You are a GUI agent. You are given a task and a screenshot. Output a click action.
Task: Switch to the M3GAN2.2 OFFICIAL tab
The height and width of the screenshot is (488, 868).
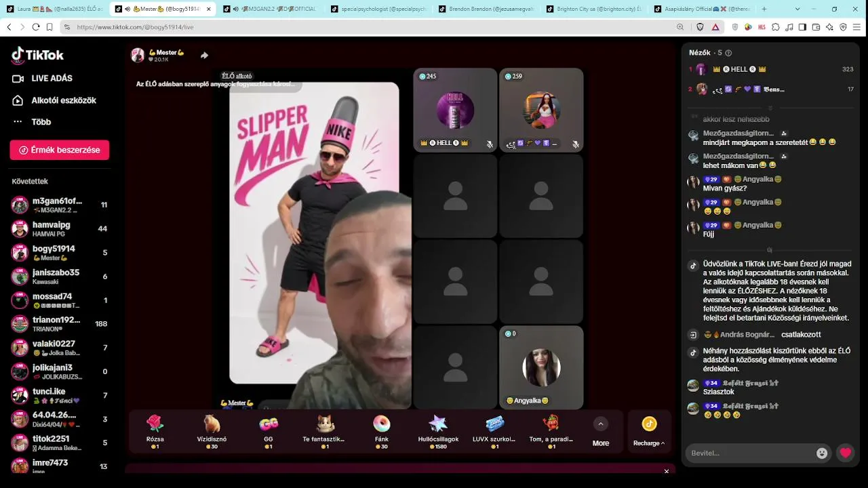271,9
